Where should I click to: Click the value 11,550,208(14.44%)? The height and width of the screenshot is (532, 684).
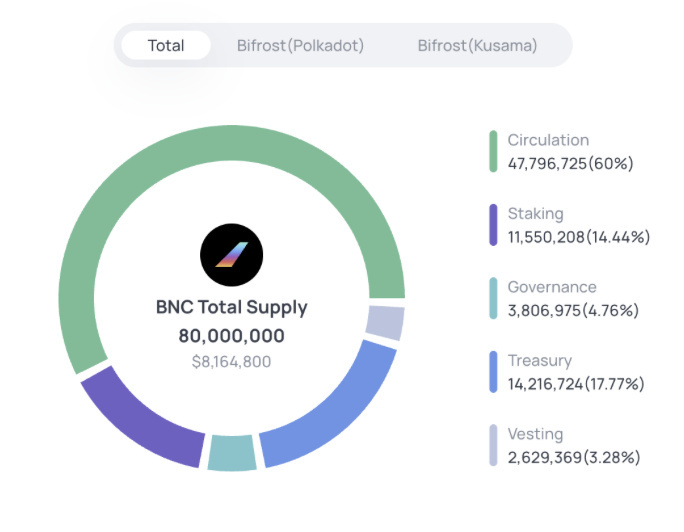pos(579,237)
